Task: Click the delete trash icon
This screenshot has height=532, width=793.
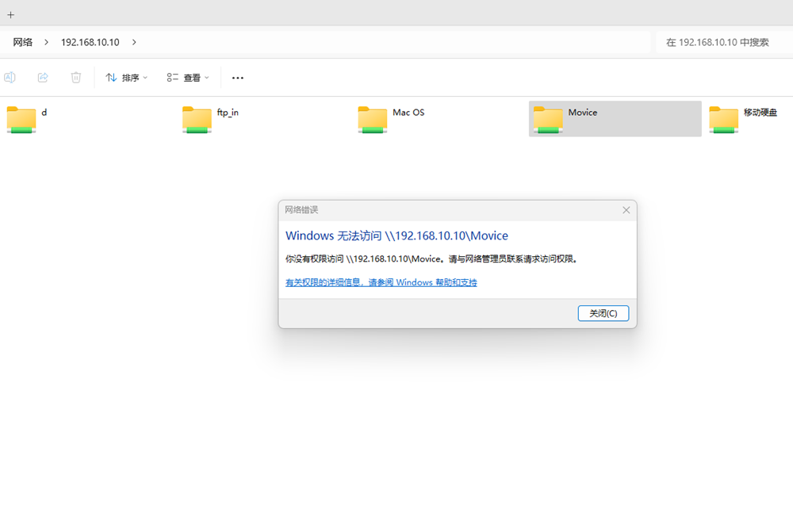Action: click(76, 78)
